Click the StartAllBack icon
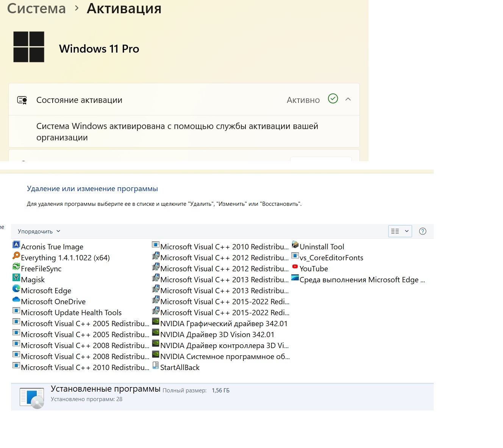Image resolution: width=503 pixels, height=448 pixels. click(x=156, y=366)
